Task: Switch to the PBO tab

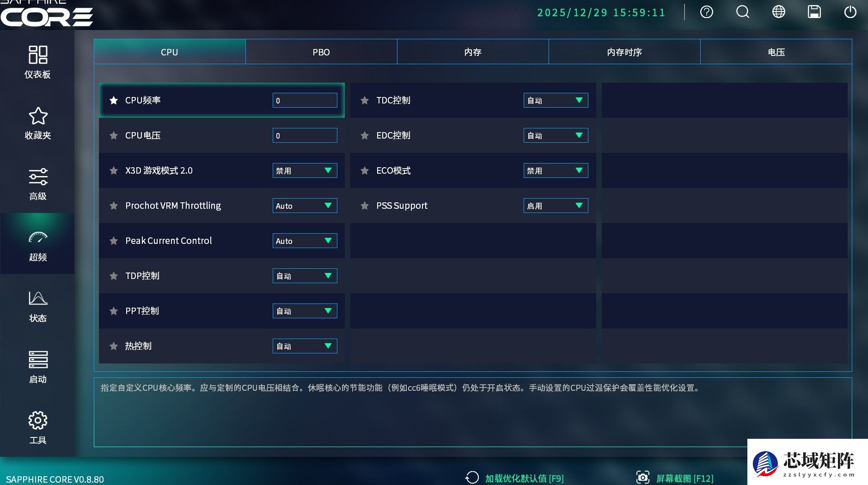Action: pyautogui.click(x=321, y=52)
